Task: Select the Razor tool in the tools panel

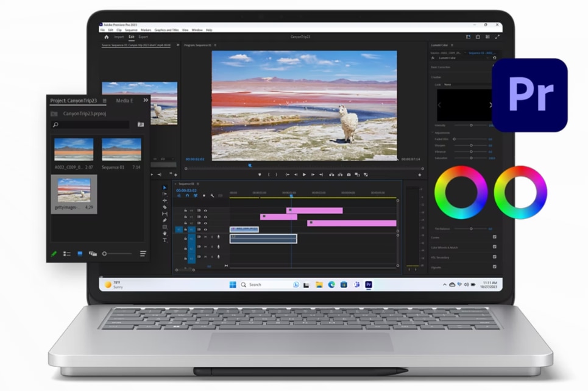Action: coord(165,207)
